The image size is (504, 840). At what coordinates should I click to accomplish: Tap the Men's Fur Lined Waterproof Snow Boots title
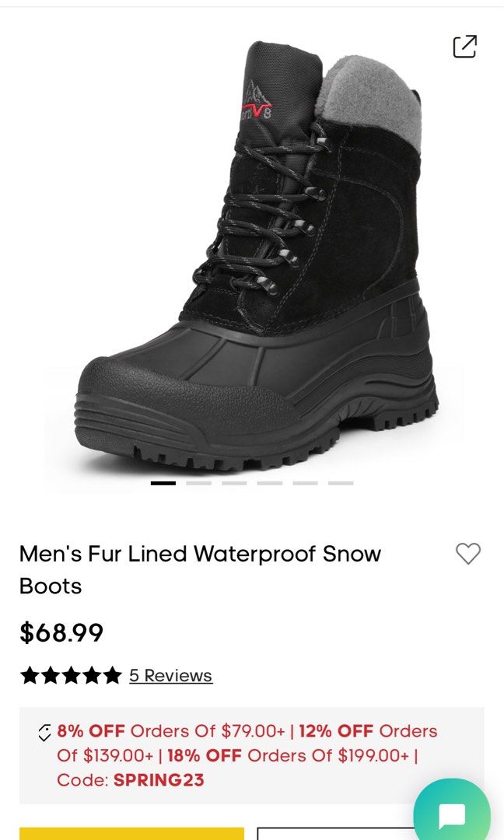[x=200, y=569]
